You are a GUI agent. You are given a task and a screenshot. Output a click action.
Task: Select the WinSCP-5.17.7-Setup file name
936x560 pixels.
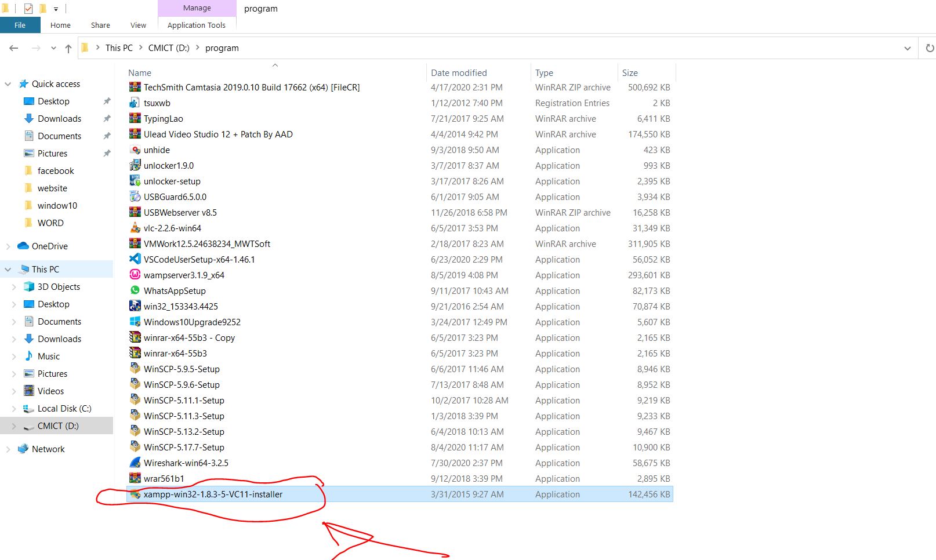click(x=184, y=447)
